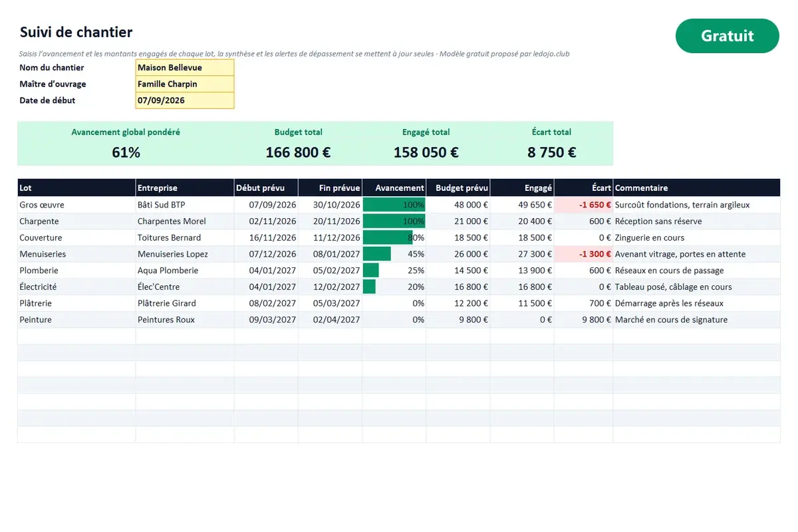Click the 61% global progress value

coord(126,152)
